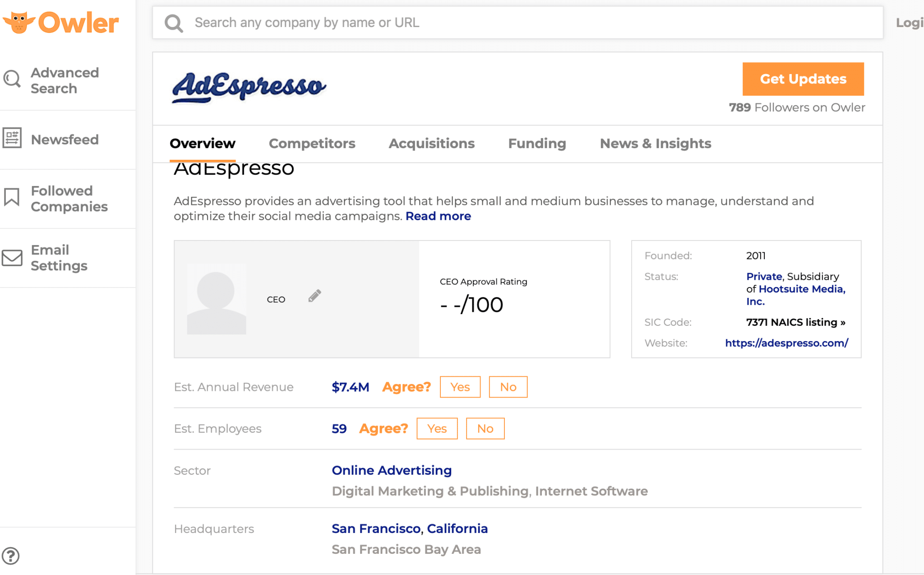Click the search magnifier icon
This screenshot has width=924, height=575.
[173, 23]
